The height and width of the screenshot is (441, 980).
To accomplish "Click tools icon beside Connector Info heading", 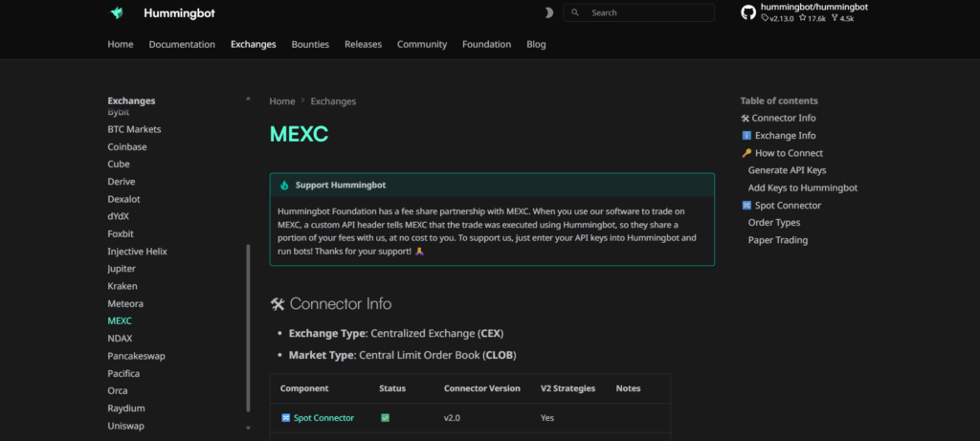I will coord(278,304).
